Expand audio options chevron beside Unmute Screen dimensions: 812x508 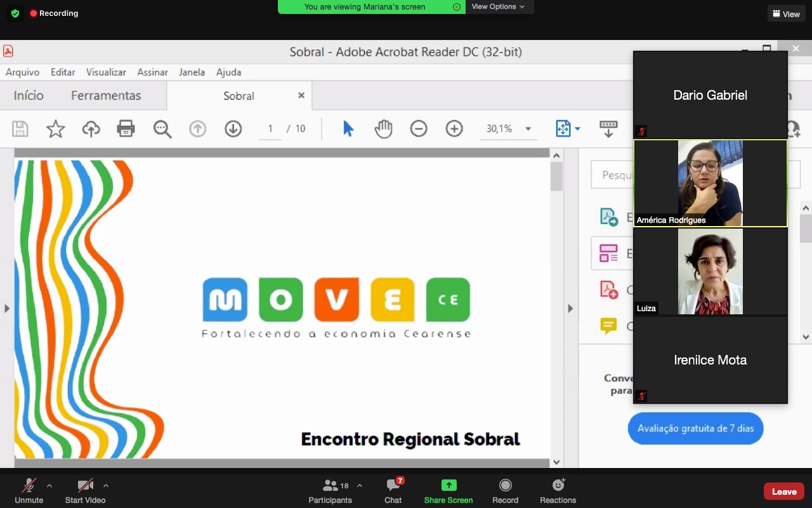point(49,486)
